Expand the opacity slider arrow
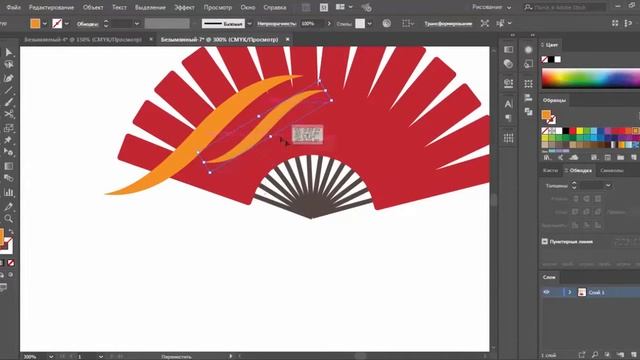 pyautogui.click(x=329, y=24)
